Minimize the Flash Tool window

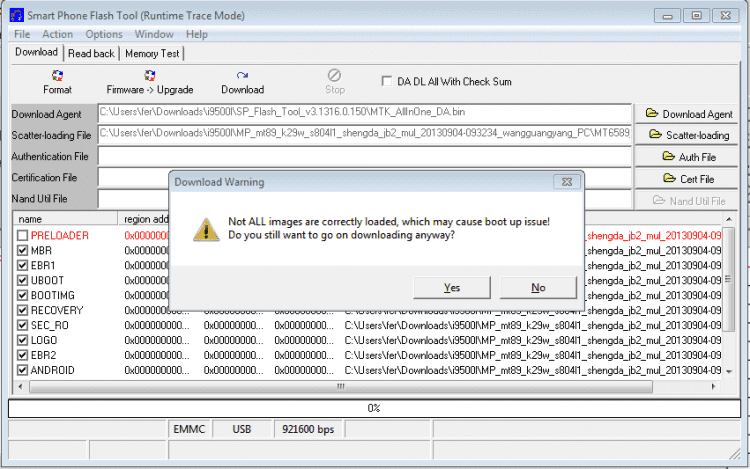[667, 16]
